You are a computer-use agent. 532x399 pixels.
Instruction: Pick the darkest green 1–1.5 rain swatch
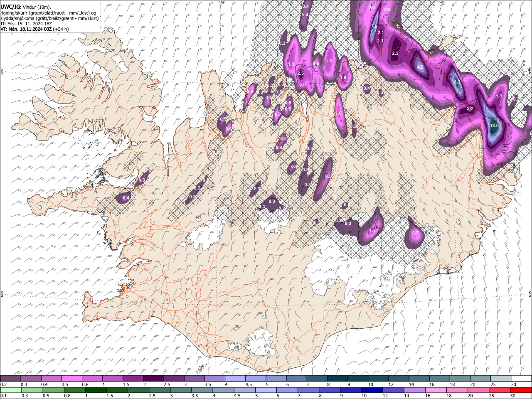(x=97, y=390)
